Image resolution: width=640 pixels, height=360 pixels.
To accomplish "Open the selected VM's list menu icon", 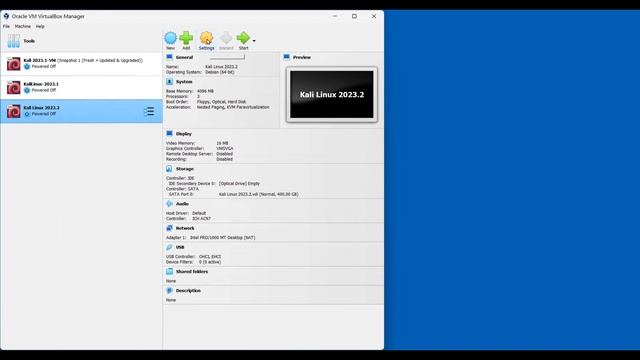I will 149,111.
